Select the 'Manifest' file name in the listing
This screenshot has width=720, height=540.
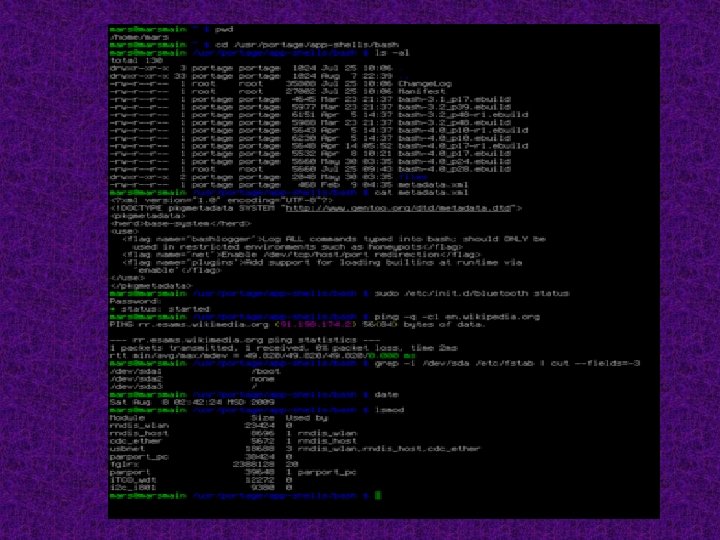coord(422,92)
